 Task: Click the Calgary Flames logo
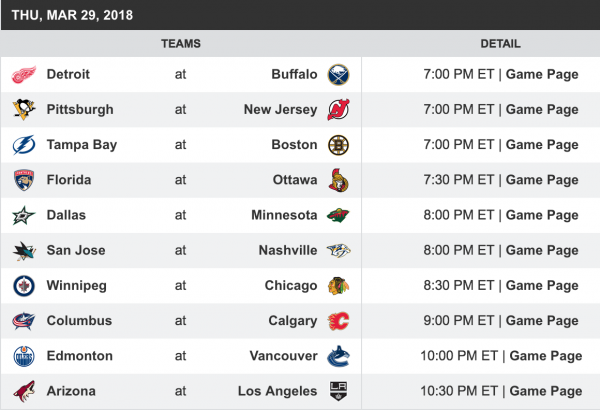click(x=339, y=321)
